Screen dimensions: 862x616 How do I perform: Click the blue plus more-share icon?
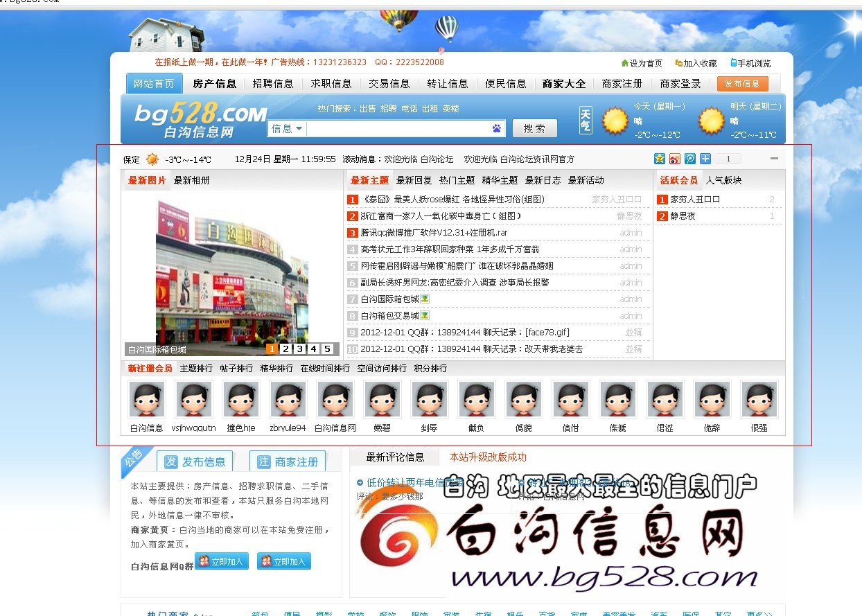tap(705, 159)
